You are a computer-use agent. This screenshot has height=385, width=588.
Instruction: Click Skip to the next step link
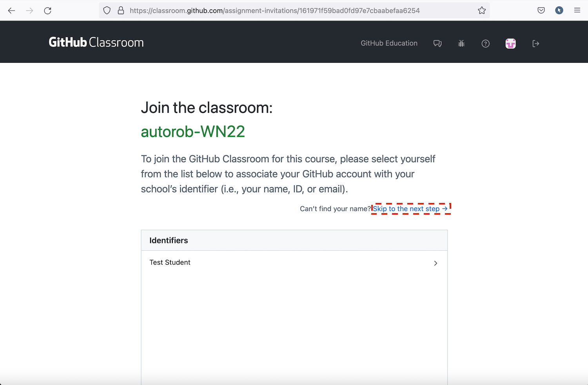click(x=410, y=209)
